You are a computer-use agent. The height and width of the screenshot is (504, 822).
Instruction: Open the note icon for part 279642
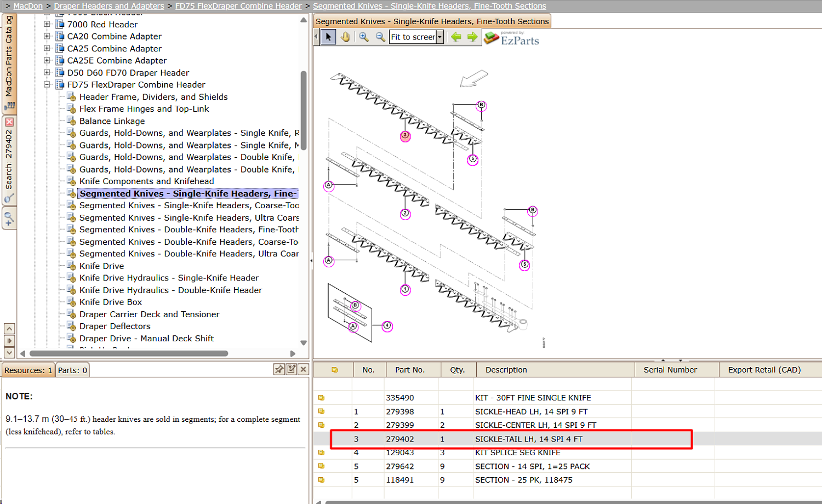[x=322, y=466]
